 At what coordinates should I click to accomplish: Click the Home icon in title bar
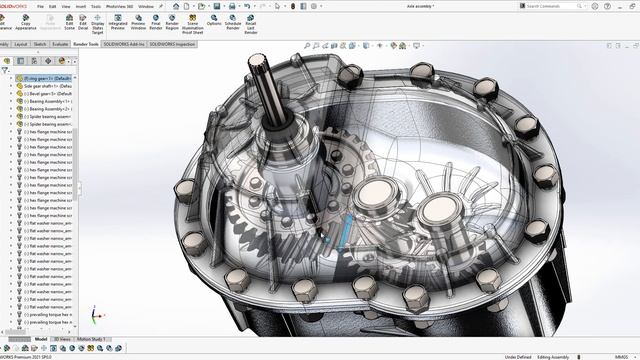pyautogui.click(x=176, y=6)
